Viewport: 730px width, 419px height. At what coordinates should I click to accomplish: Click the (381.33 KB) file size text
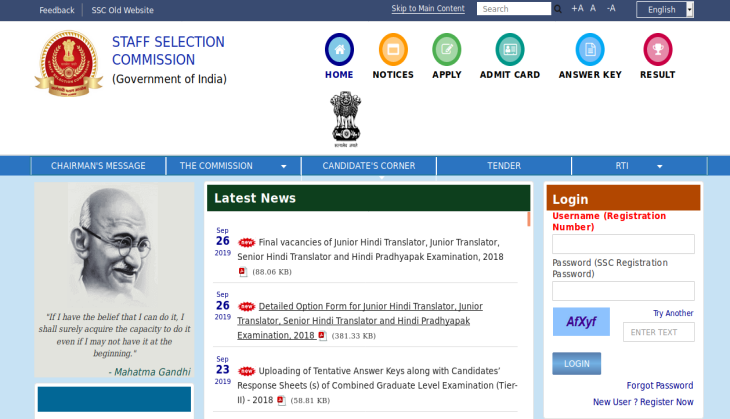click(x=353, y=336)
